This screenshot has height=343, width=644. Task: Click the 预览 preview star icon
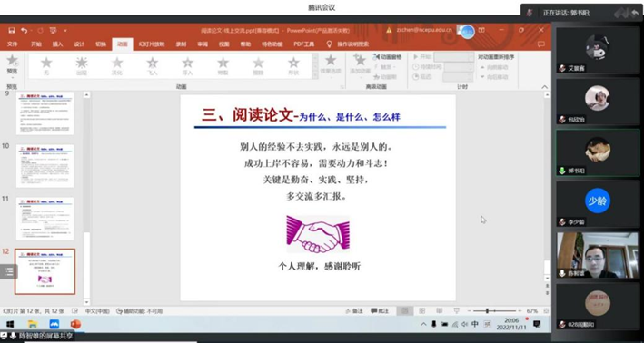pyautogui.click(x=13, y=61)
